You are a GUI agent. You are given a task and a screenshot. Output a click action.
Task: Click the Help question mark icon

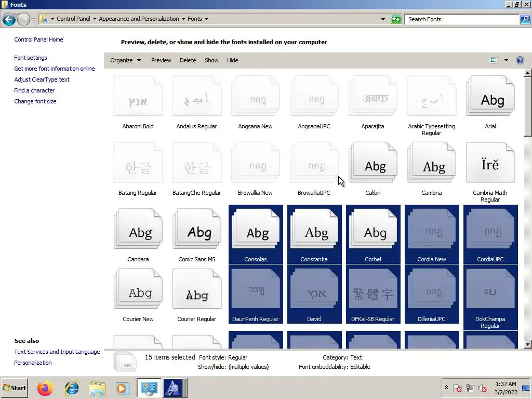(520, 60)
